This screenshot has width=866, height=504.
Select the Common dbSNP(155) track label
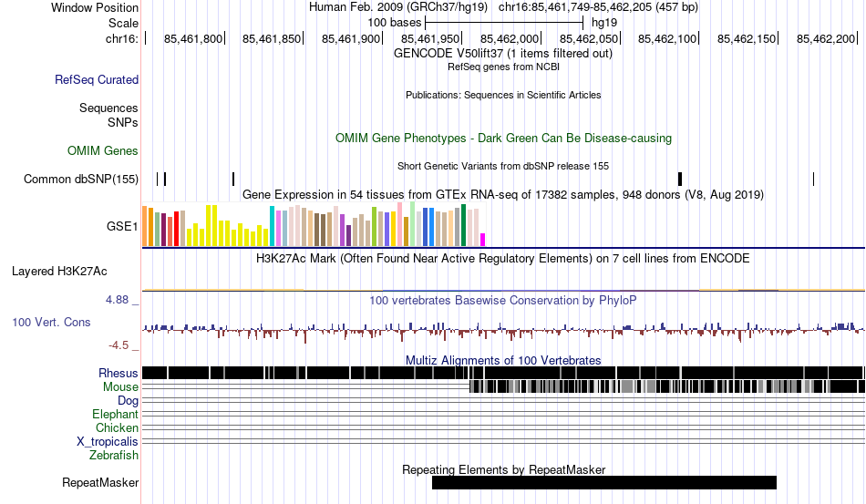[81, 179]
